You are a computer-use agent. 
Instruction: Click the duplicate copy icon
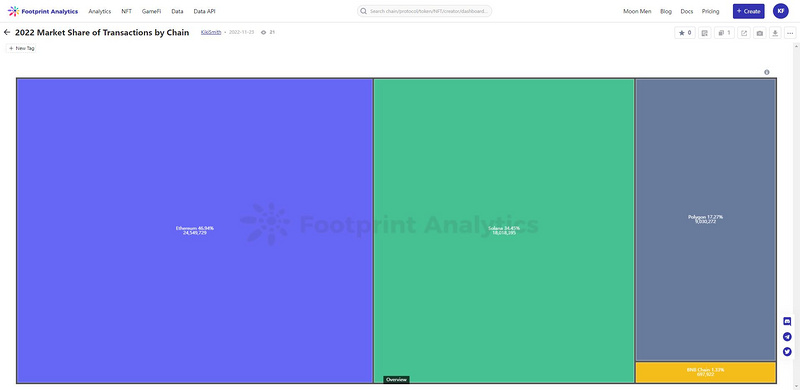pos(724,33)
